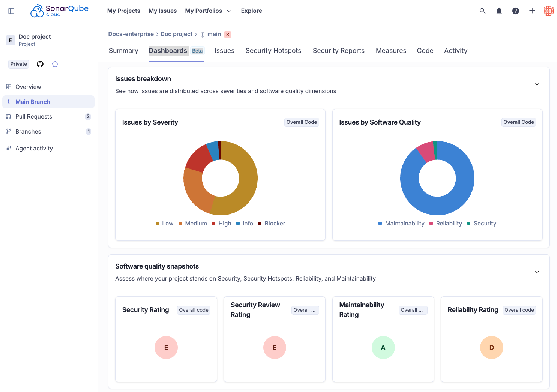
Task: Open the user avatar menu
Action: click(x=549, y=11)
